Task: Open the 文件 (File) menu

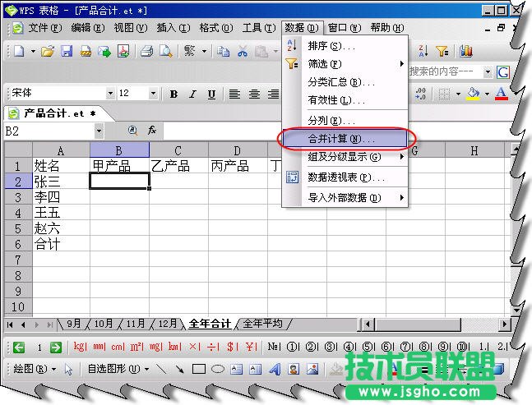Action: coord(44,27)
